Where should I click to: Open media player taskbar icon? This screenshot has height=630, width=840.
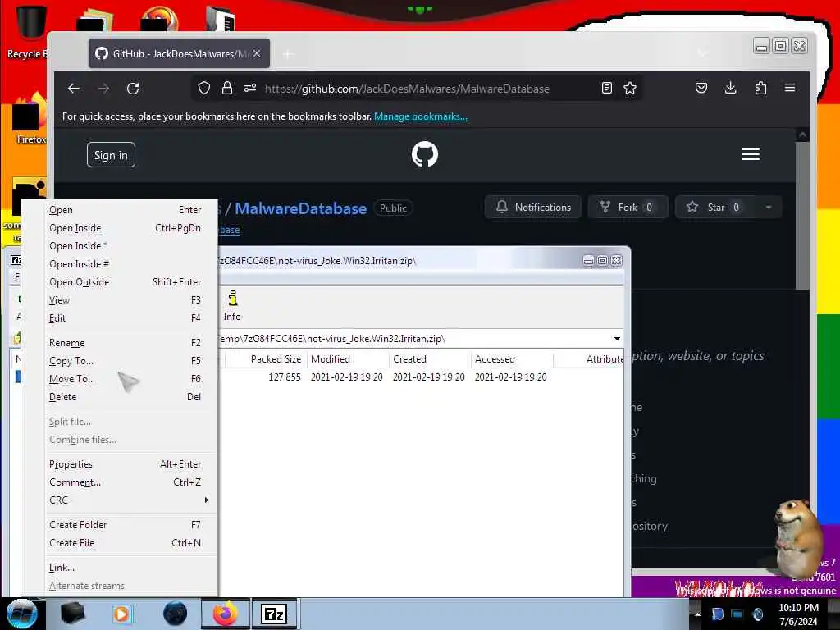click(x=121, y=614)
